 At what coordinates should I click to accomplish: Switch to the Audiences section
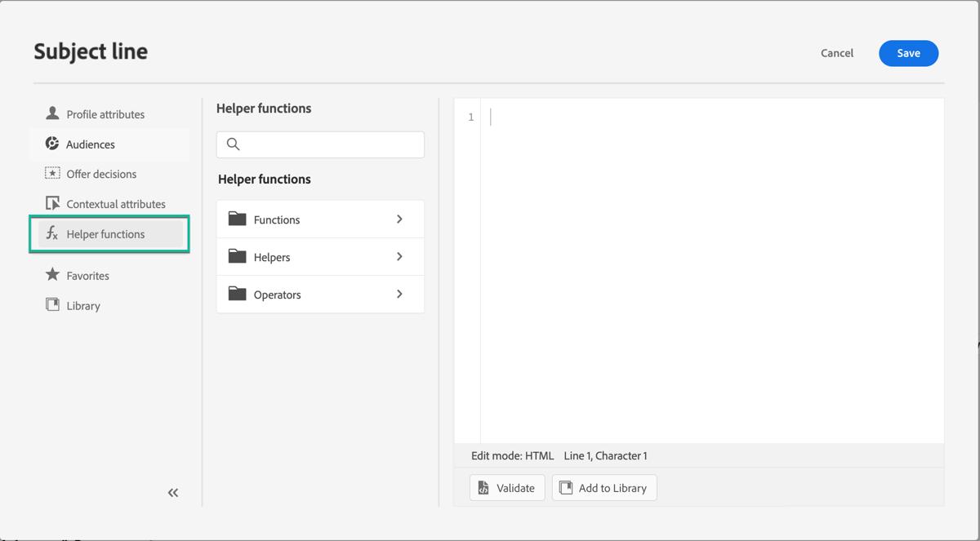click(91, 144)
